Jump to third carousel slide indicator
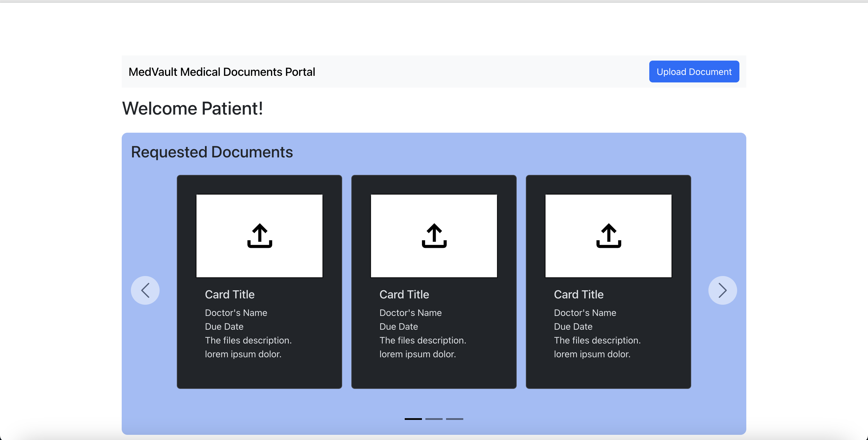The width and height of the screenshot is (868, 440). [x=455, y=419]
